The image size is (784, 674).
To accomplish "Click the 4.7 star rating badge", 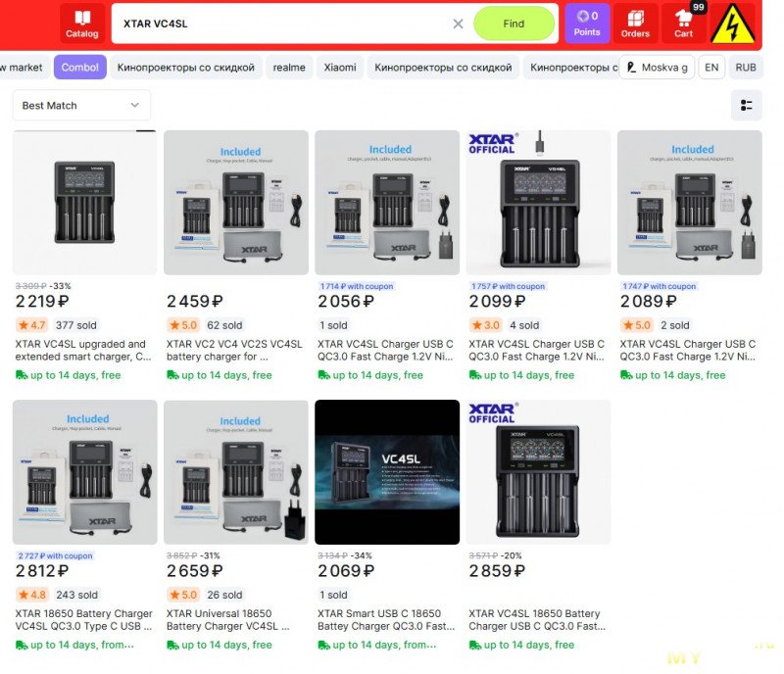I will (x=31, y=325).
